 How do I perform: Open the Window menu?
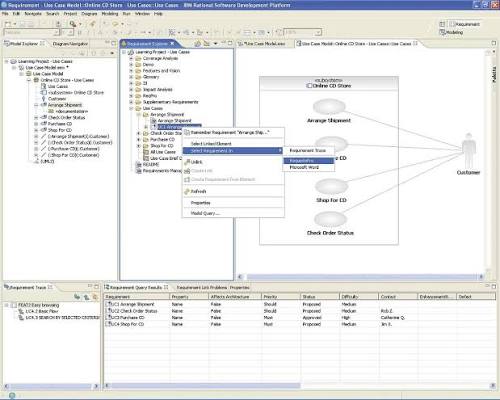pos(142,14)
